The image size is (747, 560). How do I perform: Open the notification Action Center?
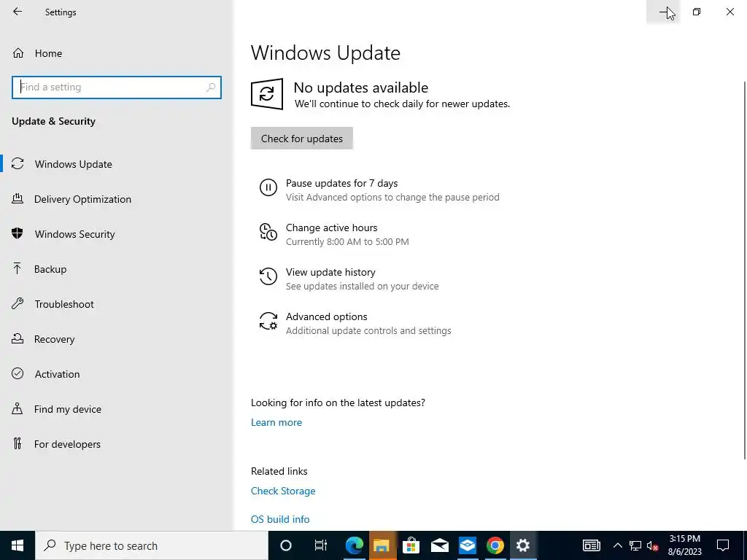click(723, 545)
